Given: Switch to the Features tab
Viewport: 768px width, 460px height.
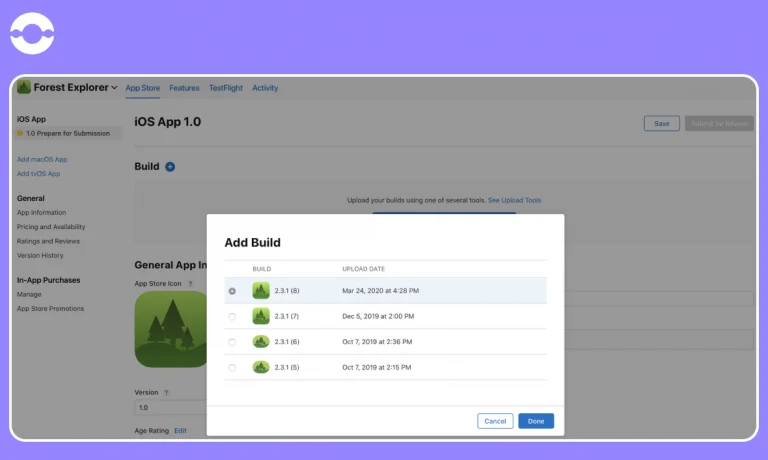Looking at the screenshot, I should click(x=184, y=88).
